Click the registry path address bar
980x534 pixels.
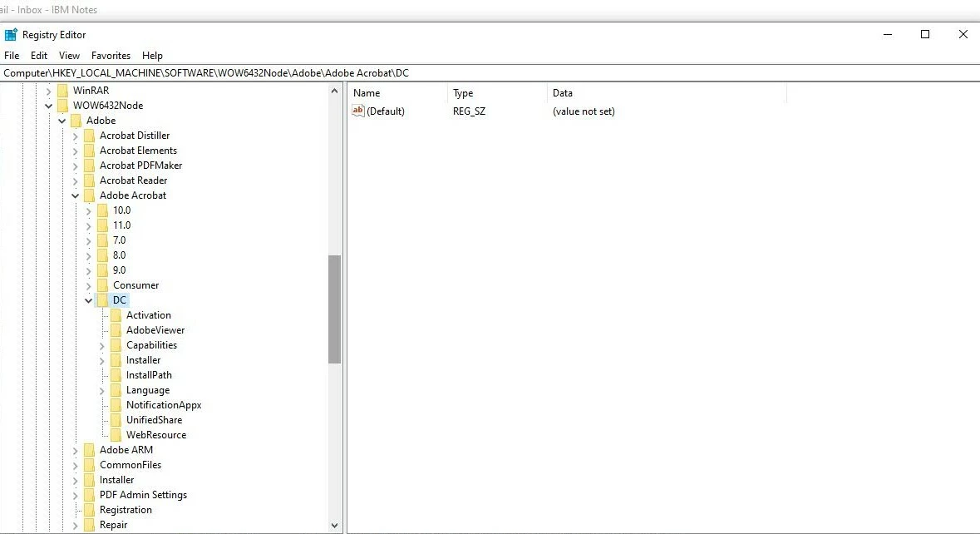490,73
